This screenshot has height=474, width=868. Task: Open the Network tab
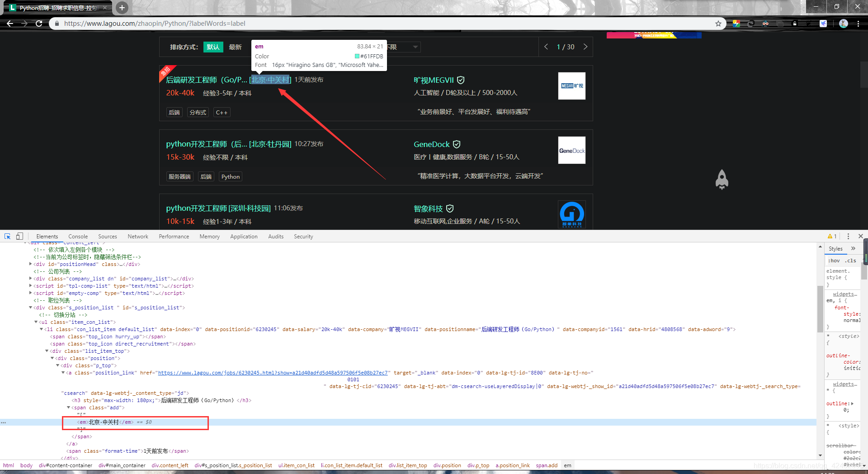[138, 236]
